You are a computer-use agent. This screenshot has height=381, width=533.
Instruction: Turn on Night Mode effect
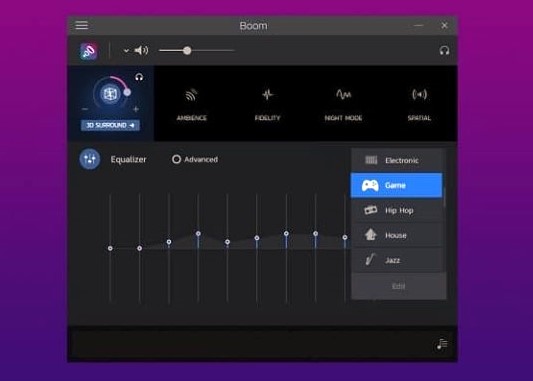point(343,104)
